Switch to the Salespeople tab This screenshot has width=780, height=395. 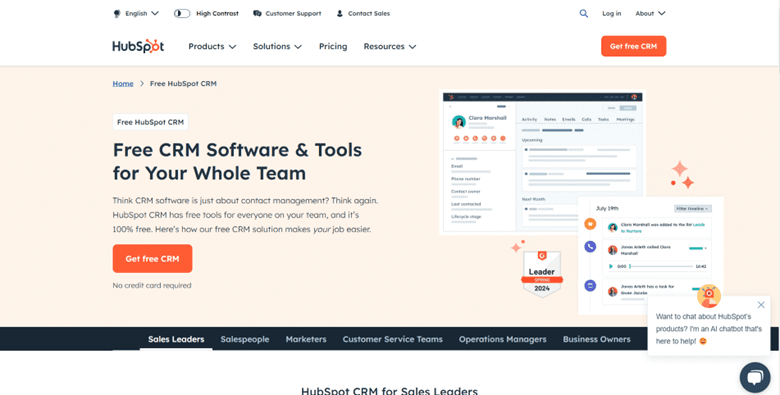[x=245, y=339]
